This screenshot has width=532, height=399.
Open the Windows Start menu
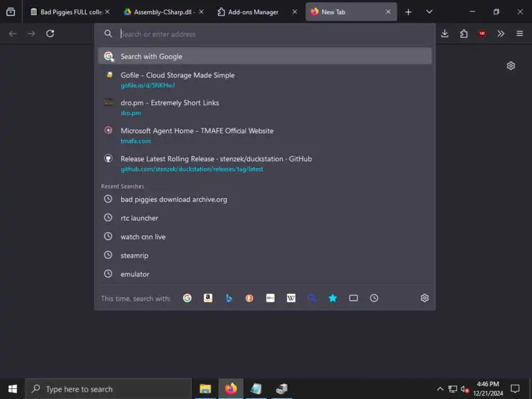[x=12, y=389]
